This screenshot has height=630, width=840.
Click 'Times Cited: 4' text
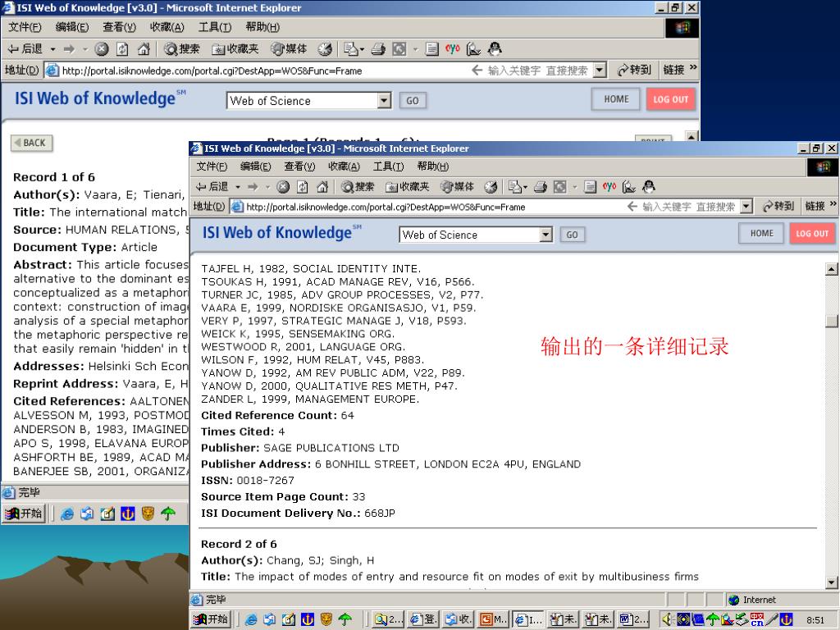(x=243, y=431)
